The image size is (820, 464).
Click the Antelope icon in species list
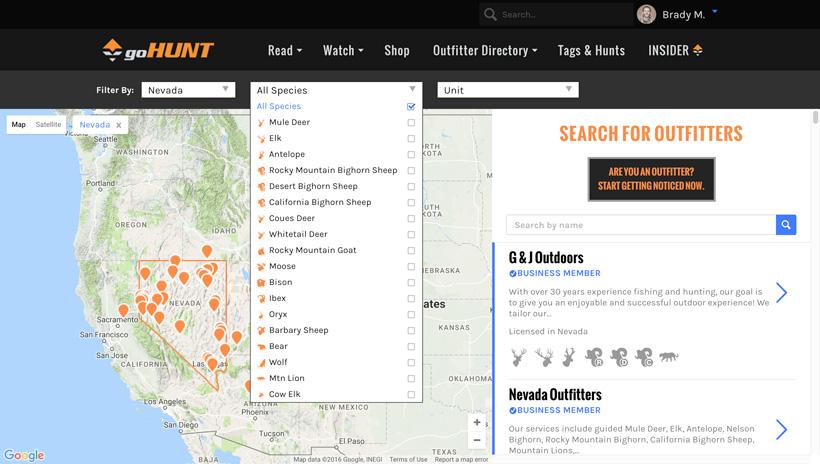tap(261, 154)
